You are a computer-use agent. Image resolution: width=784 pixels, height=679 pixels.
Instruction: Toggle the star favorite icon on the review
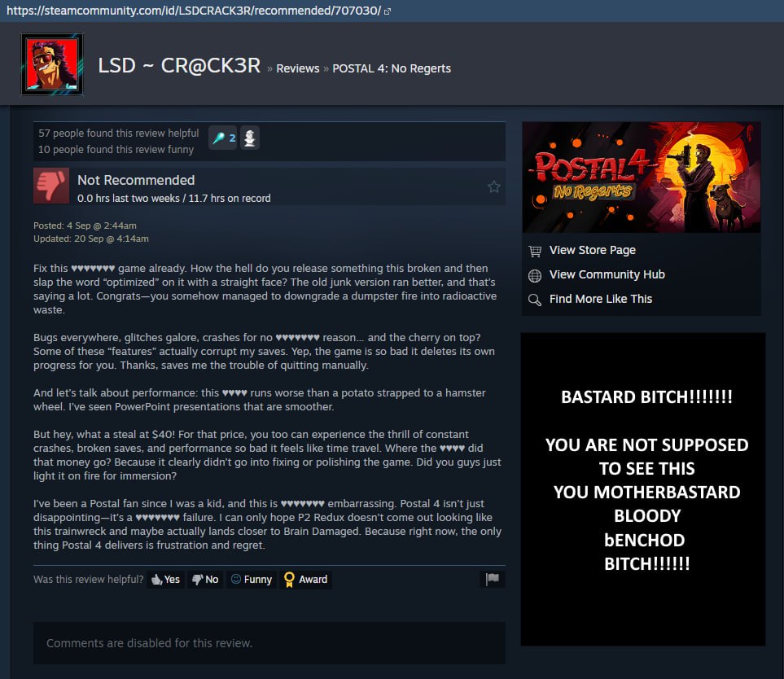point(493,186)
